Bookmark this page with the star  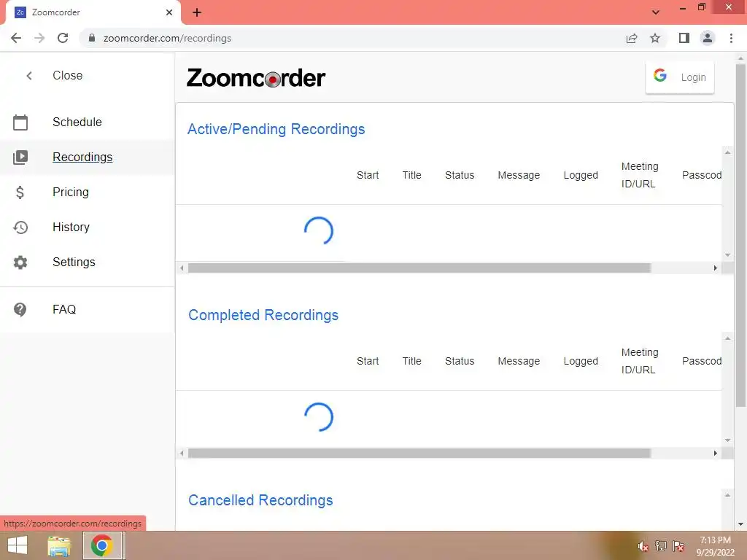click(655, 38)
